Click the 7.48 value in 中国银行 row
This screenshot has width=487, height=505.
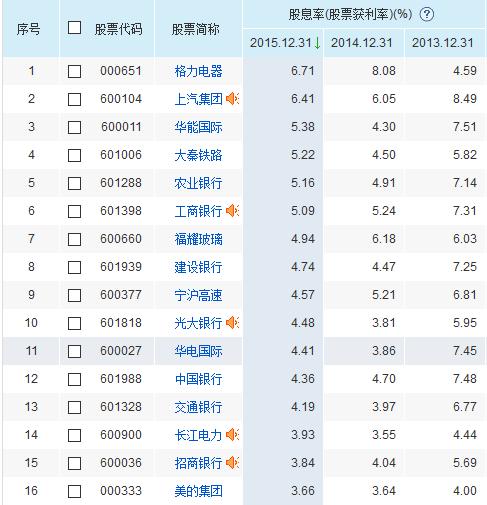(x=465, y=379)
